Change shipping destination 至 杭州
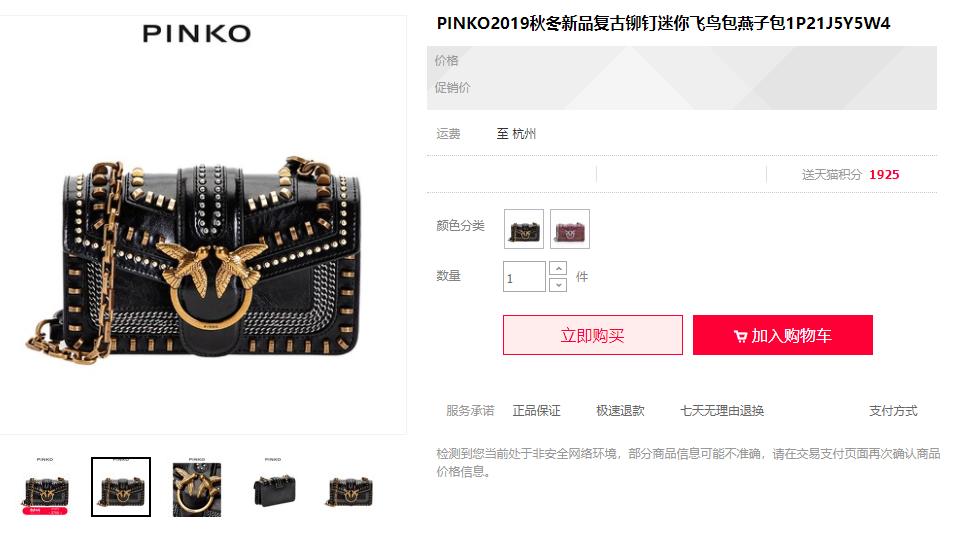Viewport: 958px width, 549px height. tap(516, 134)
